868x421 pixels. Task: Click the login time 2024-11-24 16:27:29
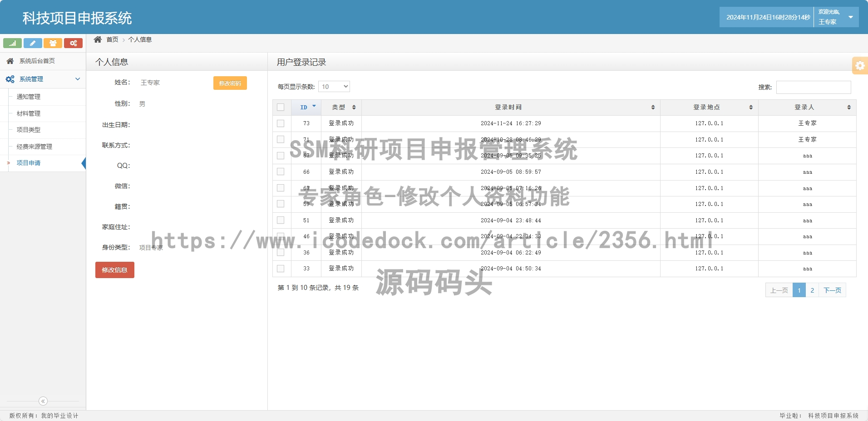[x=511, y=123]
